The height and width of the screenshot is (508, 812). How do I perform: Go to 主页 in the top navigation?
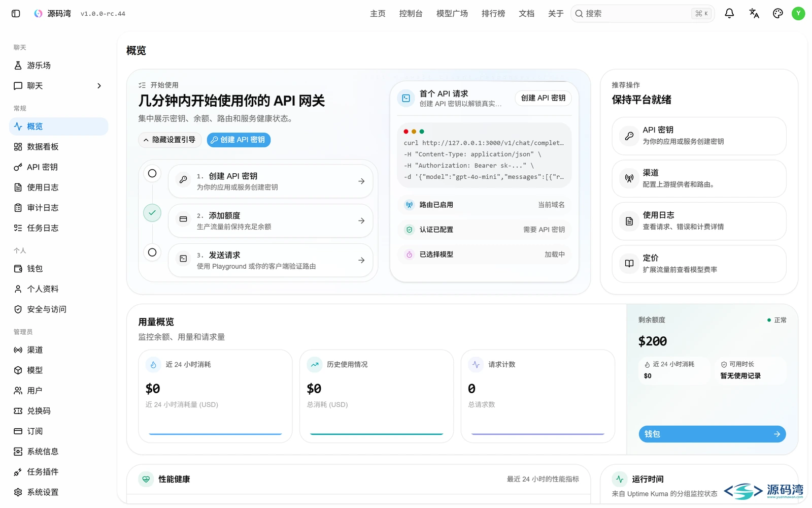pyautogui.click(x=378, y=14)
